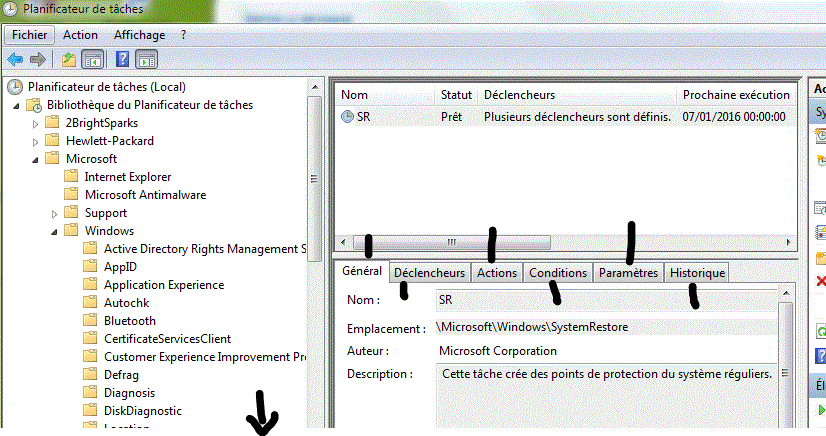Click the blue help question mark icon
Screen dimensions: 826x436
122,59
